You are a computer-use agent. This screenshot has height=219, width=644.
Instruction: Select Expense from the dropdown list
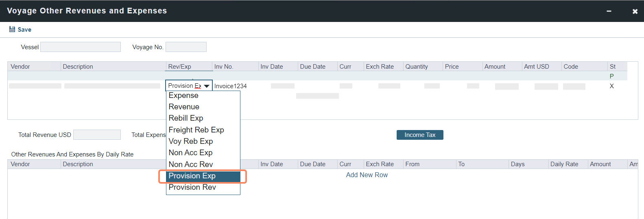point(183,95)
